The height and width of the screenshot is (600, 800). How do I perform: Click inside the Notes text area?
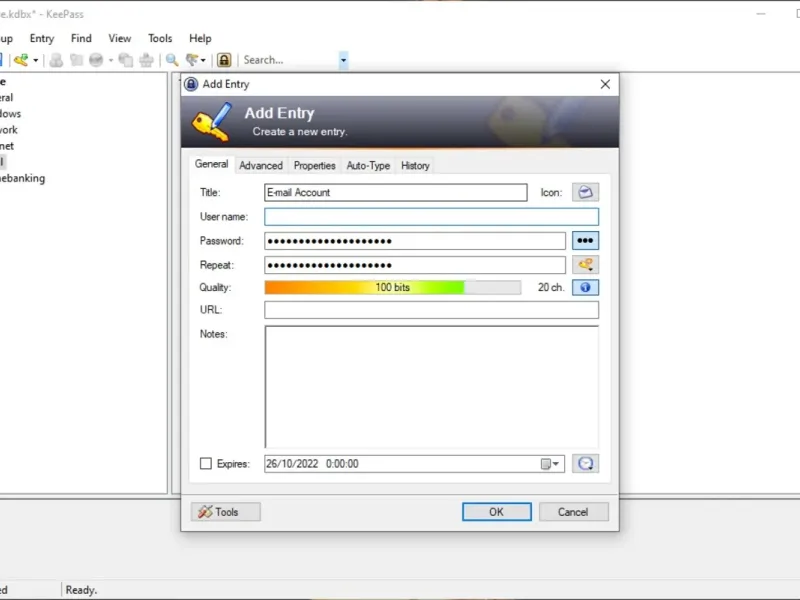[x=431, y=387]
